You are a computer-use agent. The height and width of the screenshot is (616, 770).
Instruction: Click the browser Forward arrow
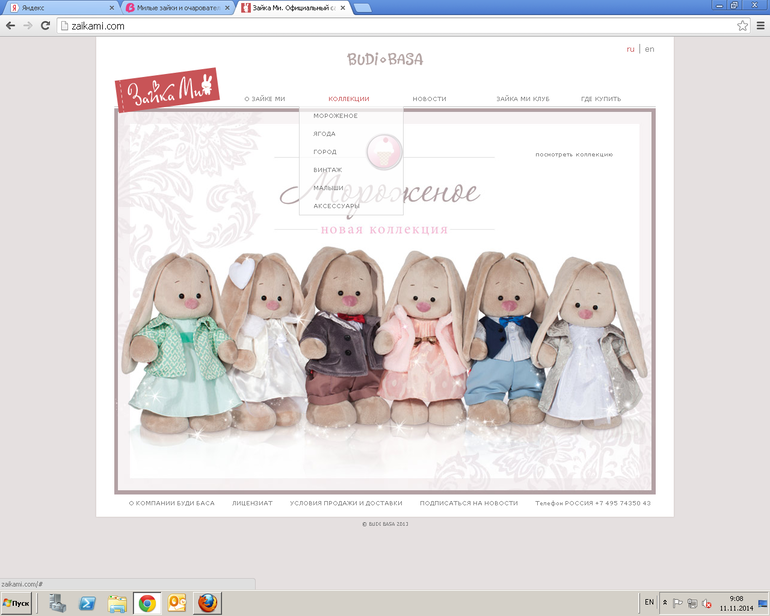(28, 26)
